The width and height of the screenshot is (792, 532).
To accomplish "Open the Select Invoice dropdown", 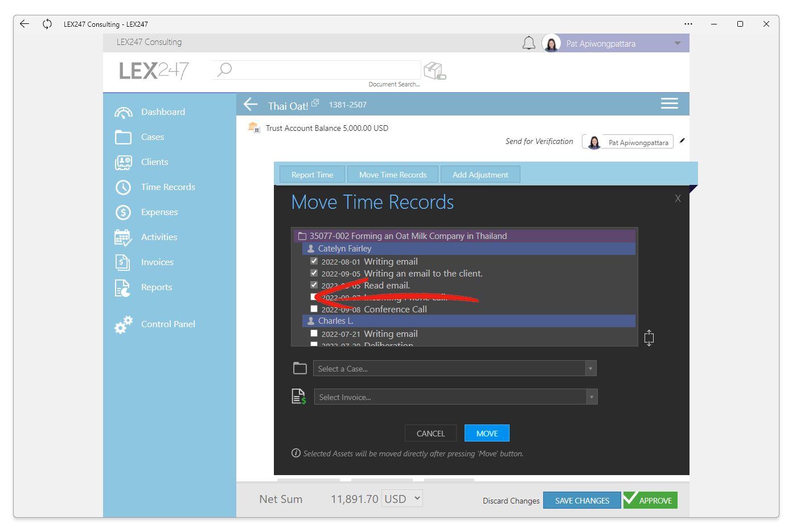I will coord(455,397).
